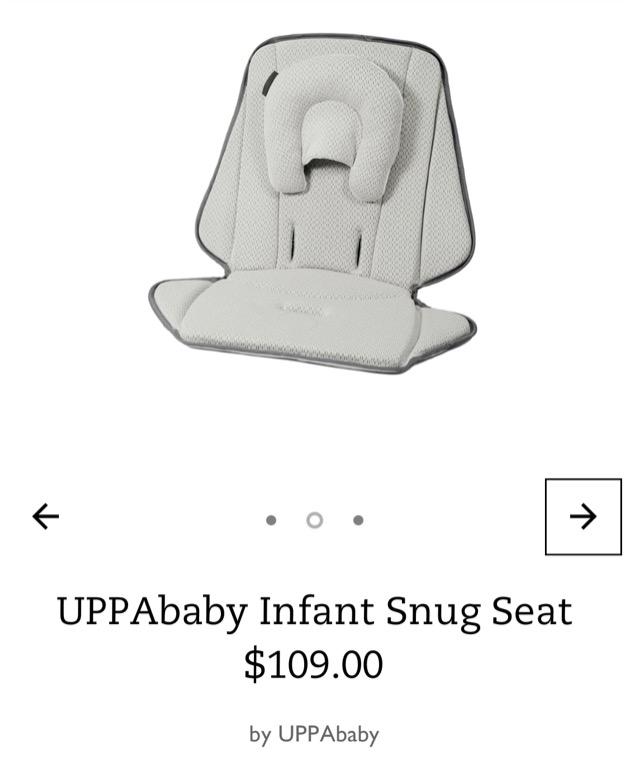Click 'Snug Seat' in the product name

pyautogui.click(x=479, y=612)
